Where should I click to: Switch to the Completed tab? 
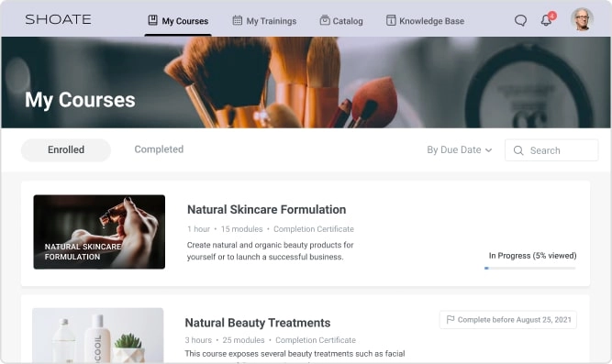pos(159,149)
